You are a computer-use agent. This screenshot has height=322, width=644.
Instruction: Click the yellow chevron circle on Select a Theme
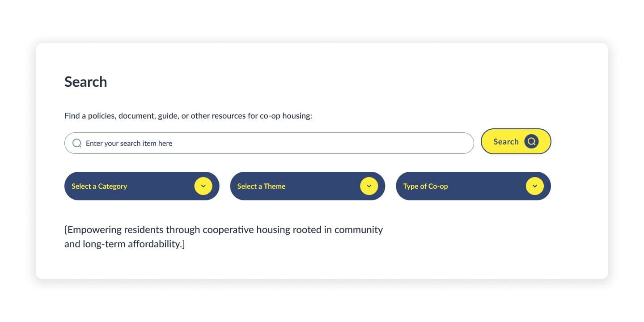[x=369, y=186]
